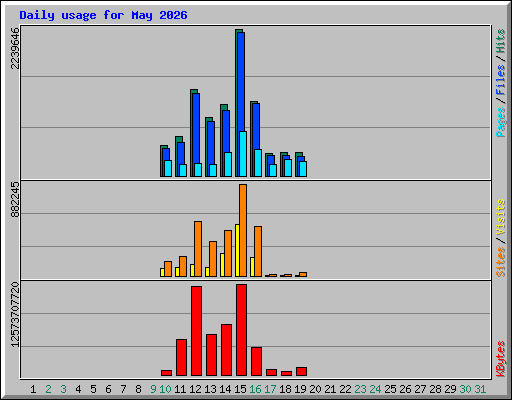Click the day 15 yellow visits bar
Screen dimensions: 512x400
pos(237,250)
